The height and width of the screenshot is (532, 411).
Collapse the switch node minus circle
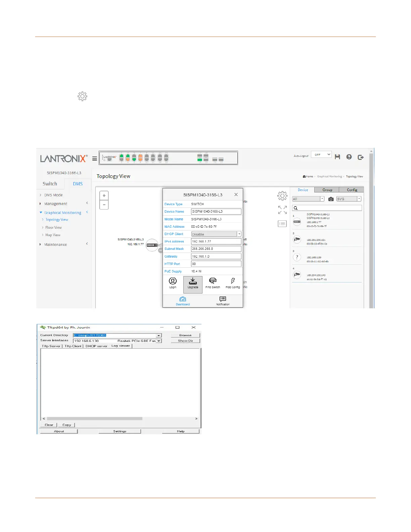coord(161,250)
